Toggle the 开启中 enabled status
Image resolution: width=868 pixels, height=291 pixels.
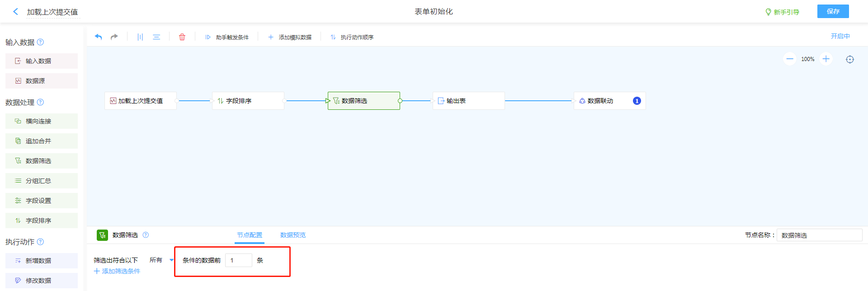coord(840,36)
